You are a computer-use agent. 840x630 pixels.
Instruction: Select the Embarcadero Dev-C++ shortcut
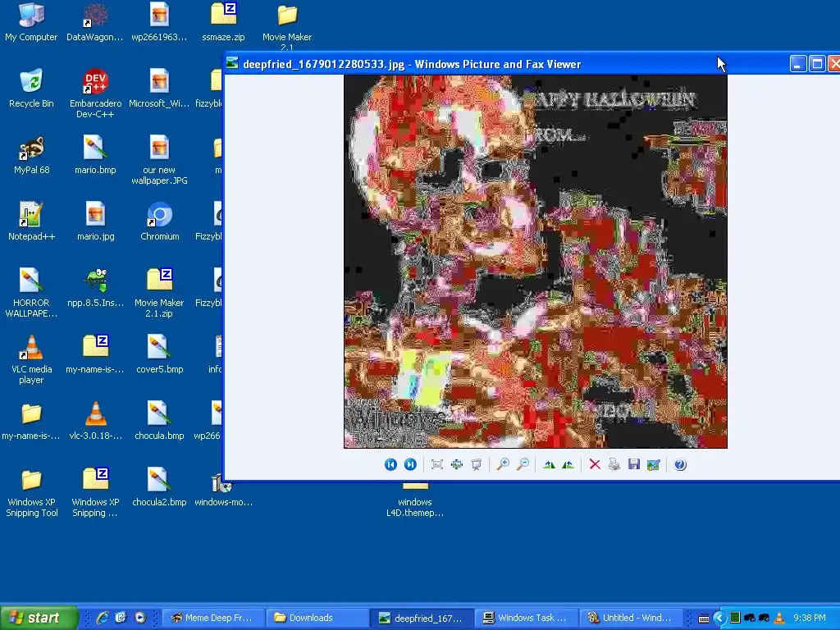(x=95, y=94)
